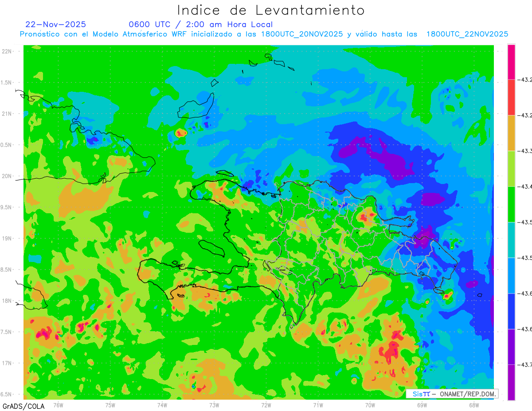Image resolution: width=532 pixels, height=411 pixels.
Task: Click the '20N' latitude label
Action: [x=7, y=176]
